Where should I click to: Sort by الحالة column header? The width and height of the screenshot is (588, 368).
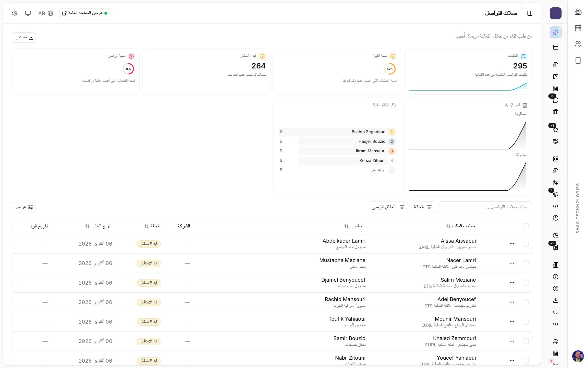click(x=152, y=226)
